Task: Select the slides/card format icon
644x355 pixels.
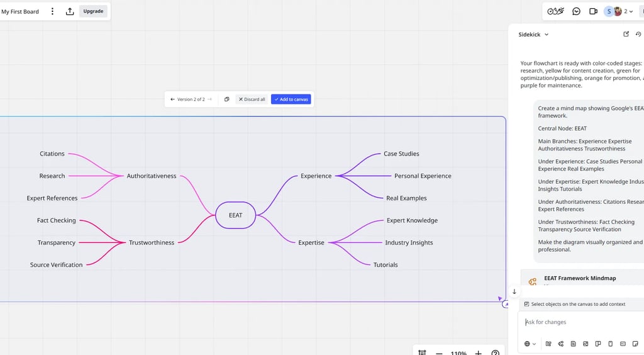Action: 623,344
